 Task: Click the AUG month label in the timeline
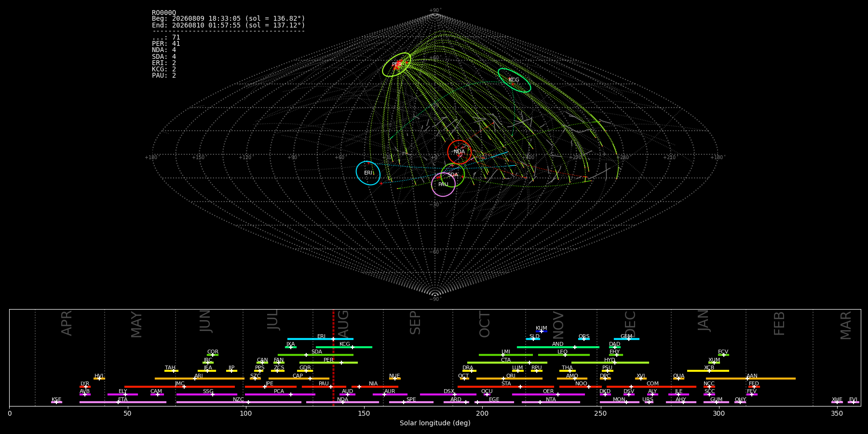coord(343,323)
